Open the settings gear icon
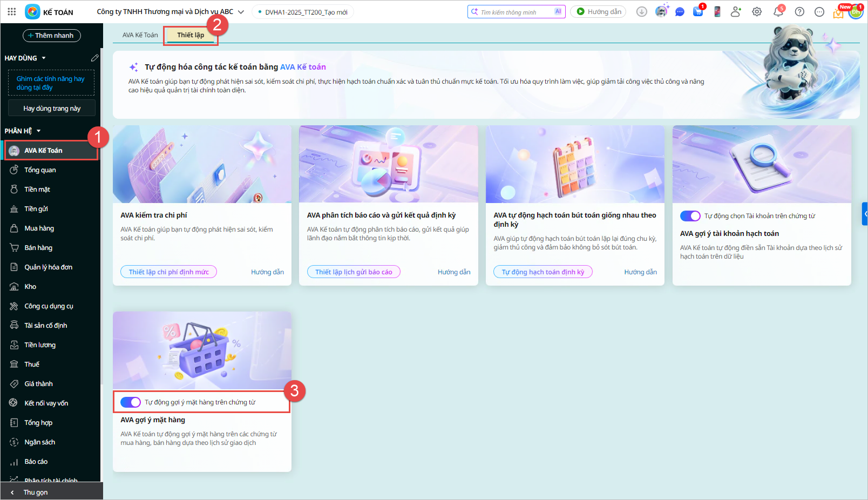868x500 pixels. [757, 12]
